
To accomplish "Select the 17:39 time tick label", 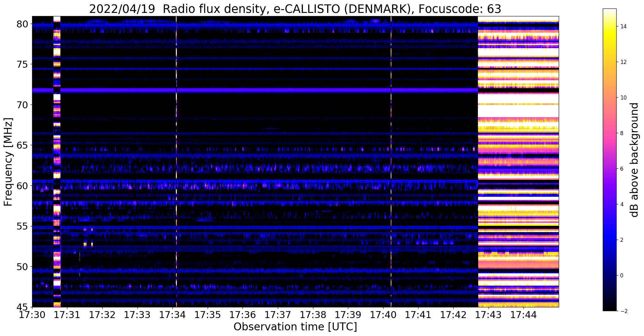I will click(x=348, y=315).
